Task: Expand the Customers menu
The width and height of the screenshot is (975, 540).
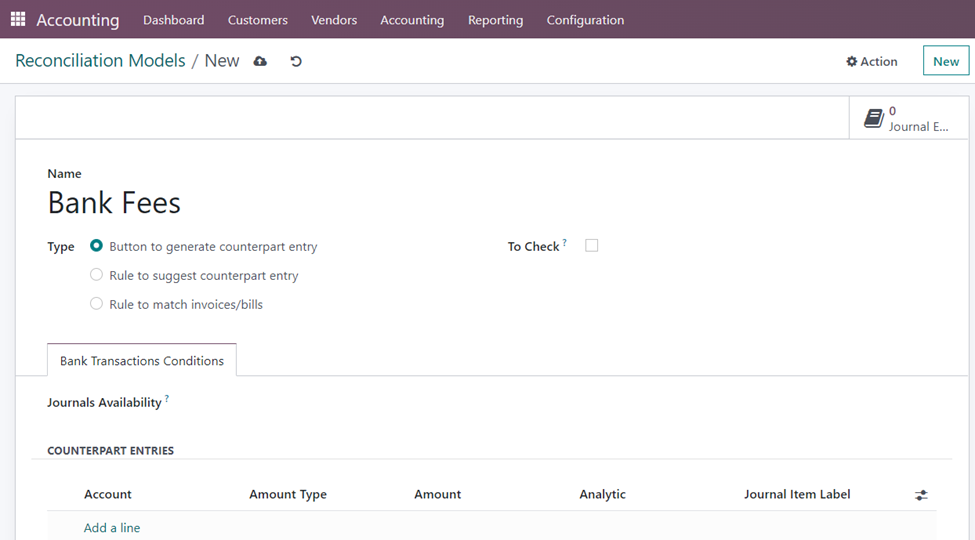Action: tap(257, 20)
